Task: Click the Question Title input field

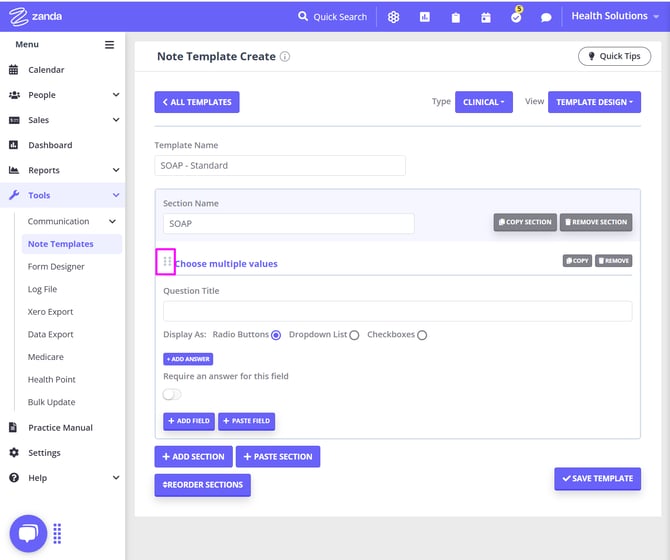Action: [x=397, y=311]
